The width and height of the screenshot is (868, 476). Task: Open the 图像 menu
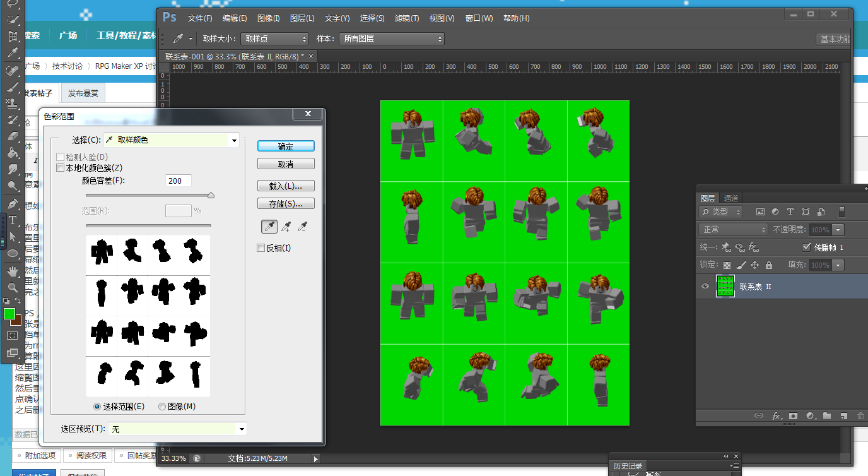click(269, 18)
